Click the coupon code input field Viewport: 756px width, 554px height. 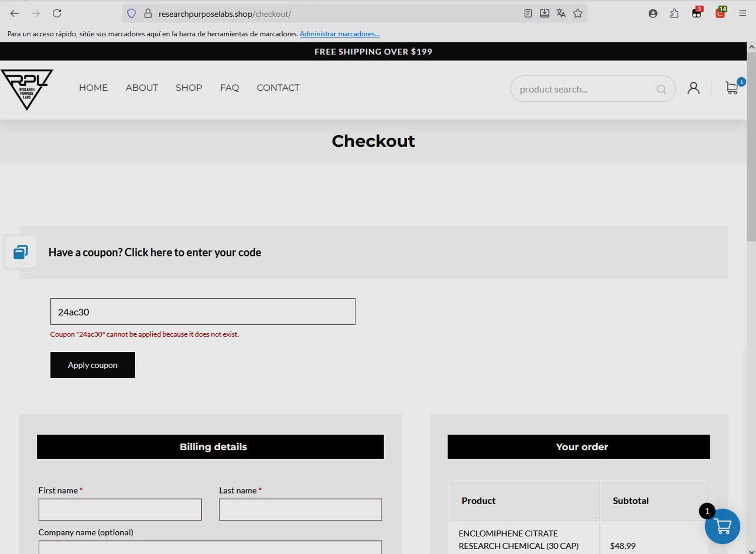pos(203,312)
